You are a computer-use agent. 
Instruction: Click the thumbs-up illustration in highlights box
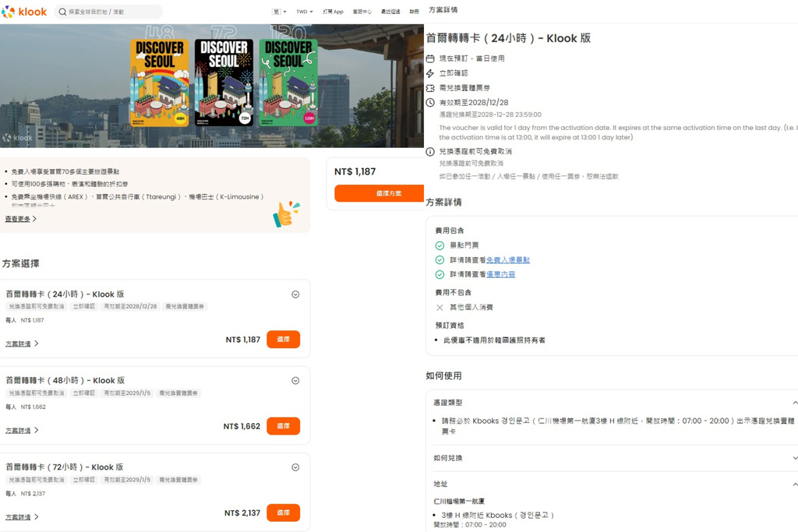point(287,213)
